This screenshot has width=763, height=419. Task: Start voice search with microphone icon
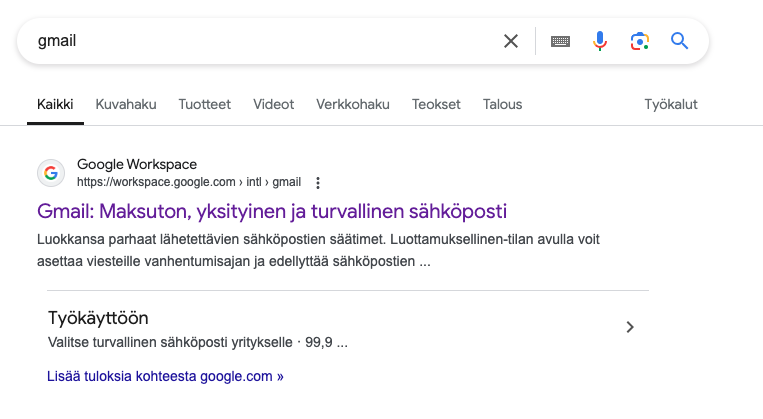tap(600, 41)
